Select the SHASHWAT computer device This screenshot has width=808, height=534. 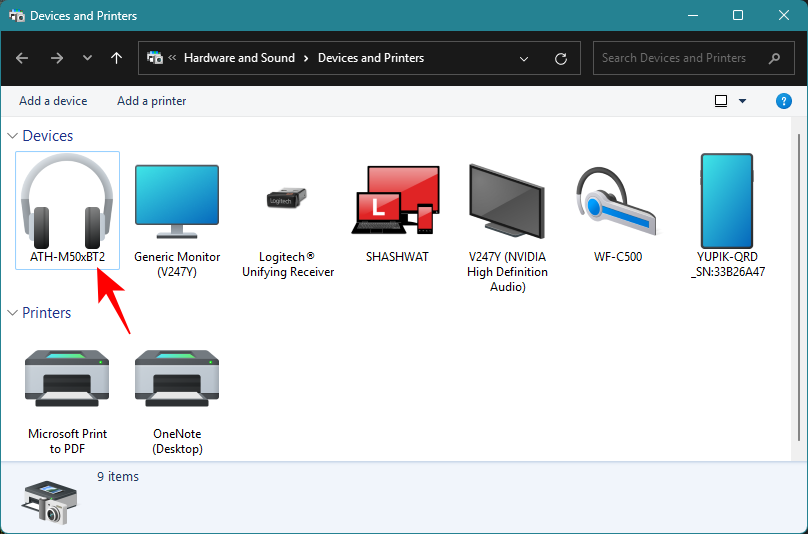[397, 213]
